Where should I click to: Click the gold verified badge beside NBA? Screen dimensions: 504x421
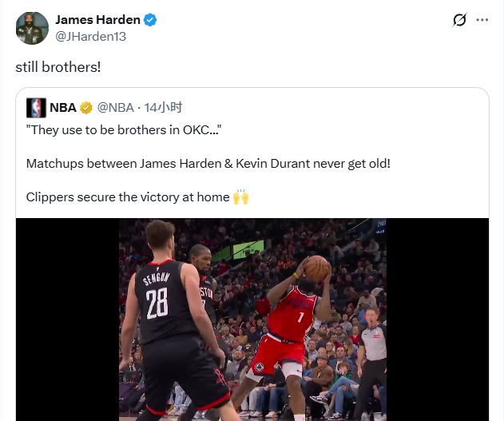point(86,108)
